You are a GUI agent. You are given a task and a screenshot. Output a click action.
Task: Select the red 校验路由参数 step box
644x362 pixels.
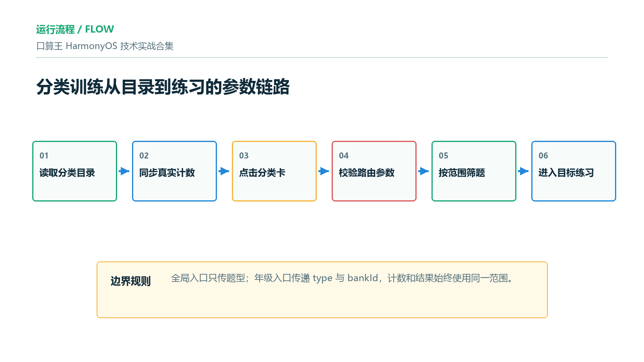[374, 171]
